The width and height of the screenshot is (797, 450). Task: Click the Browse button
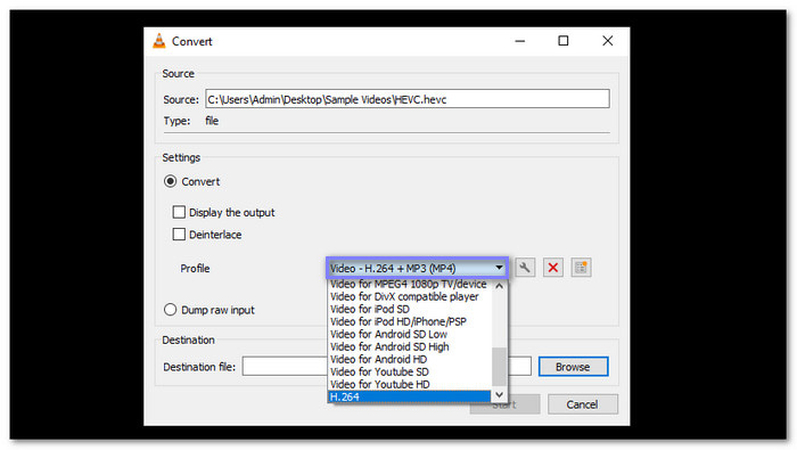pos(573,367)
